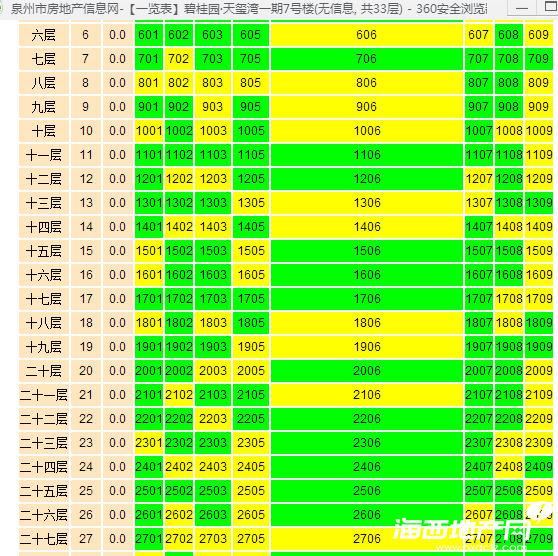Click the maximize window button
This screenshot has width=558, height=556.
551,7
